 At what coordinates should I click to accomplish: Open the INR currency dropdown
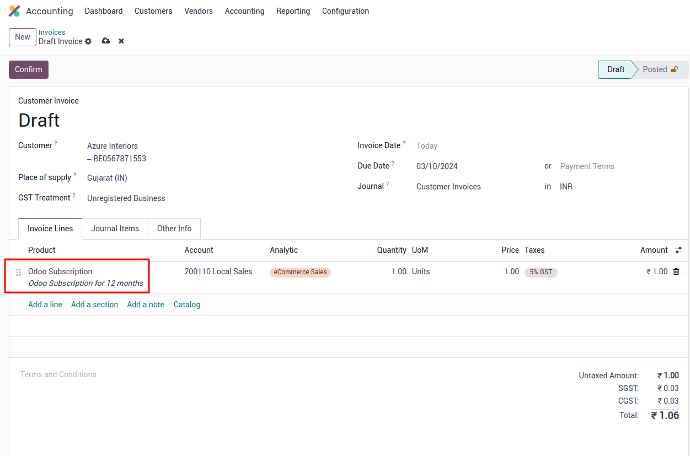(x=566, y=187)
